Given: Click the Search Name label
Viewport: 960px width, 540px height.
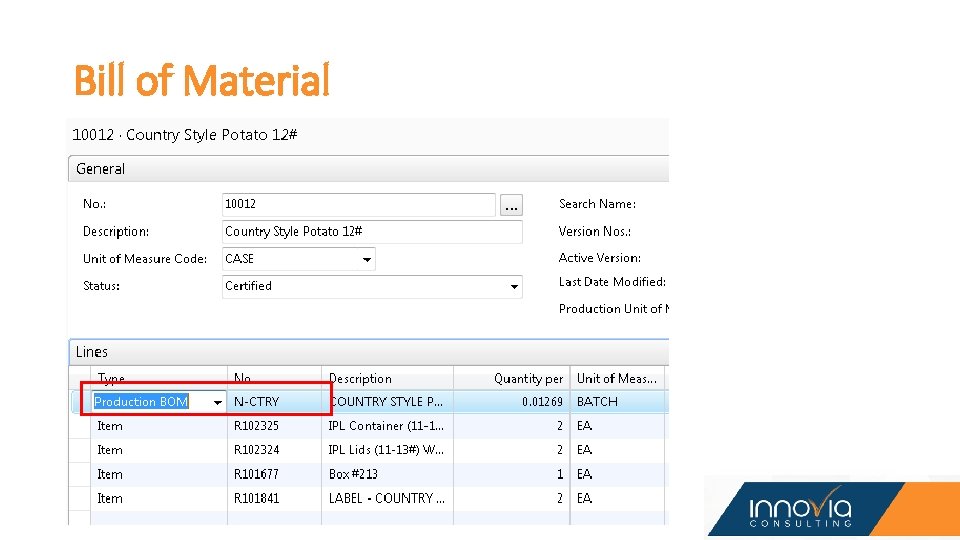Looking at the screenshot, I should tap(597, 204).
